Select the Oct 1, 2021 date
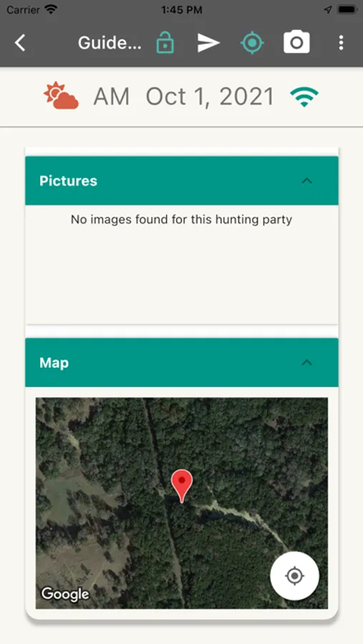 tap(210, 97)
